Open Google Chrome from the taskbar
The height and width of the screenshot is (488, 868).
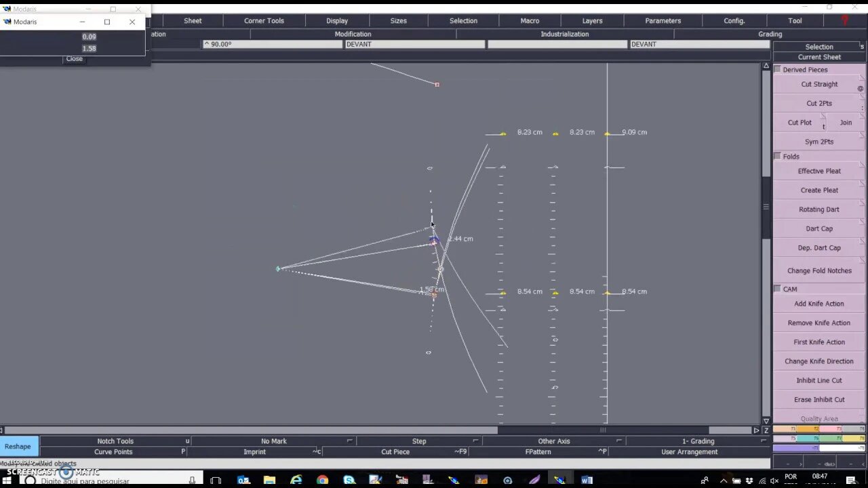coord(322,481)
